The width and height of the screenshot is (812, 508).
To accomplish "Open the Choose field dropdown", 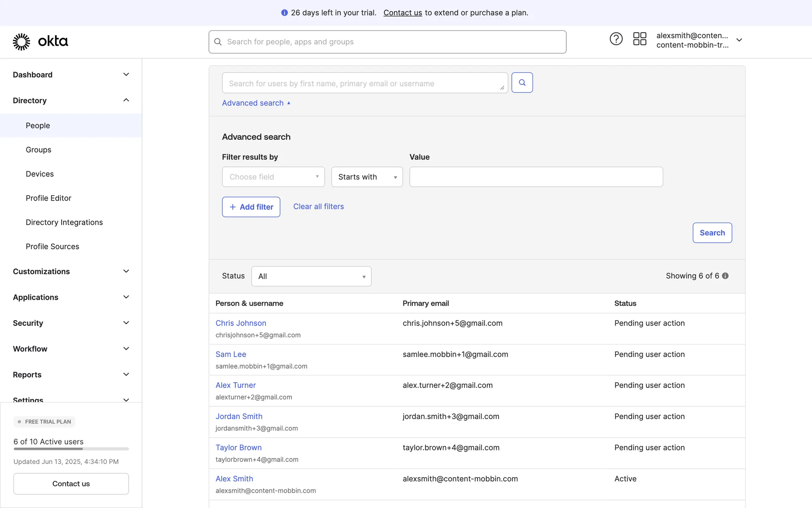I will (273, 177).
